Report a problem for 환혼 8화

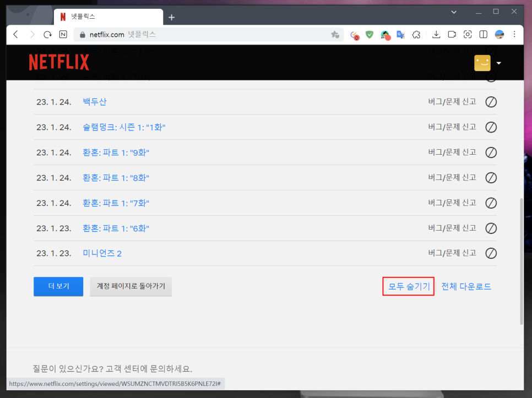click(x=452, y=177)
